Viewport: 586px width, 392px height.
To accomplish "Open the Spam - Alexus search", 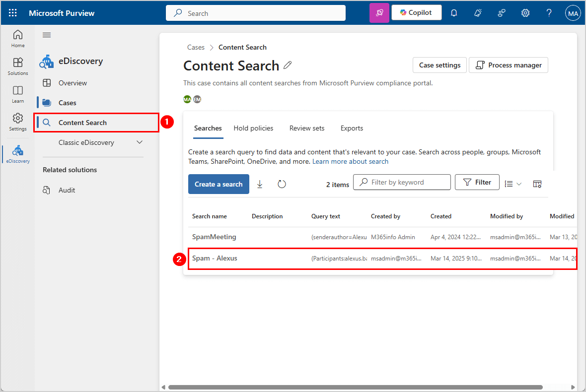I will [215, 258].
